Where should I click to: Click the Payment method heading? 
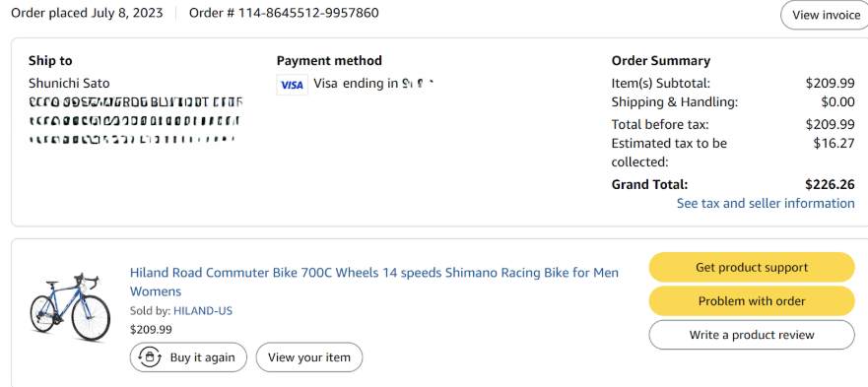point(329,61)
